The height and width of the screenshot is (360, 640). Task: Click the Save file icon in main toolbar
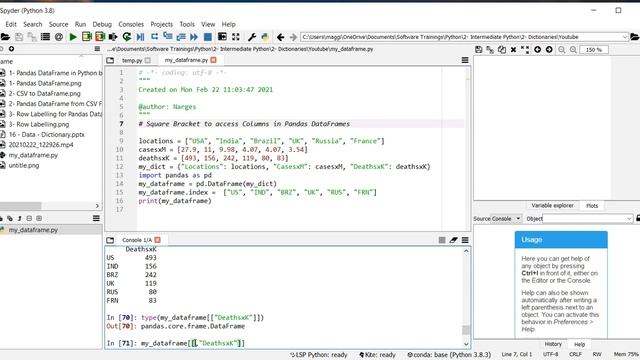pos(19,37)
